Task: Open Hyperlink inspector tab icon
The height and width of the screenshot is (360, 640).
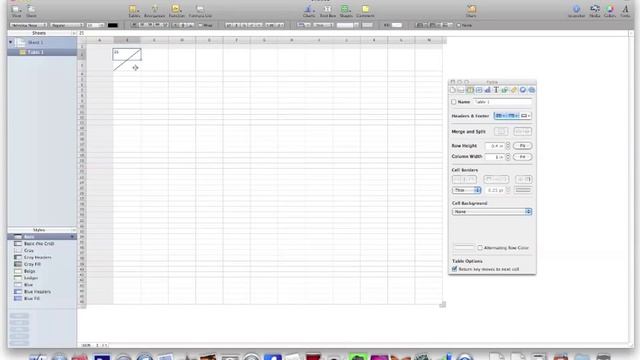Action: pos(523,90)
